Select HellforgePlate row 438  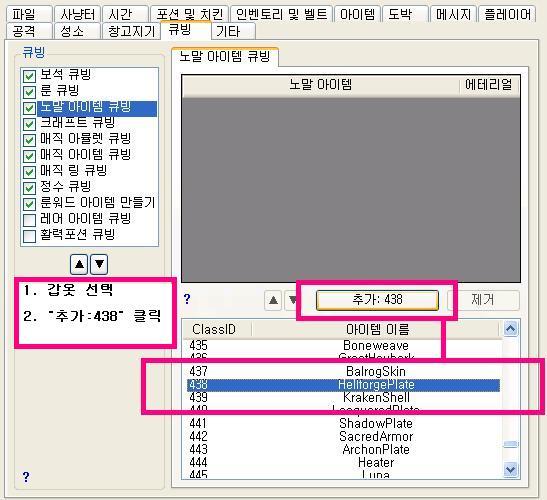click(343, 385)
